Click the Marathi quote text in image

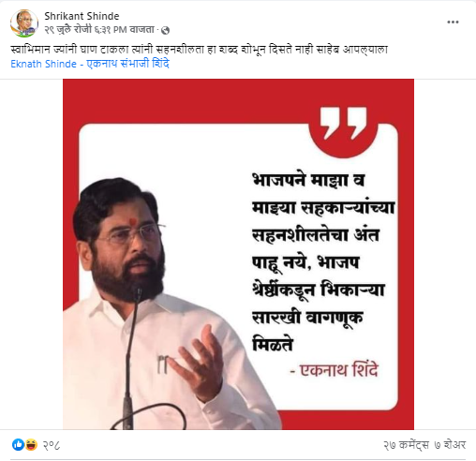[x=323, y=262]
